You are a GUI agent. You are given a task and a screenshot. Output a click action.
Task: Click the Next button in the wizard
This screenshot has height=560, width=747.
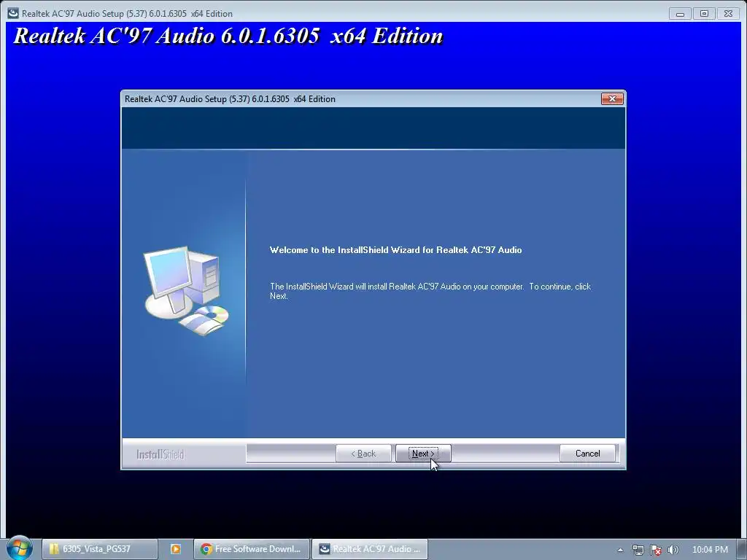coord(423,454)
